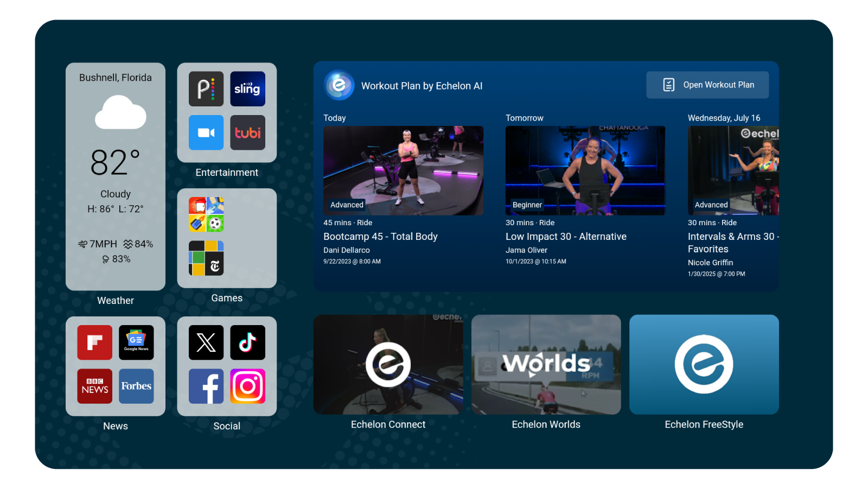Open the Wednesday July 16 workout thumbnail
Image resolution: width=868 pixels, height=489 pixels.
click(733, 170)
